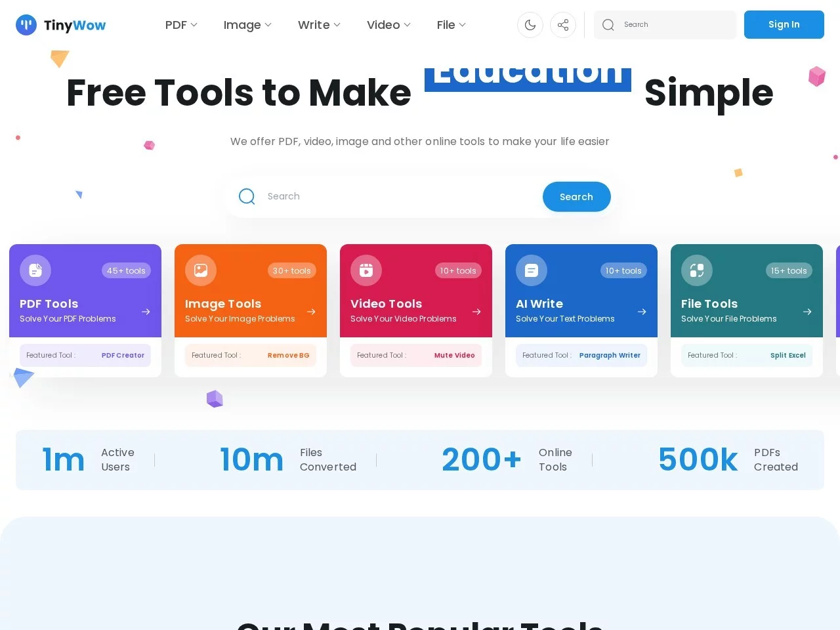Image resolution: width=840 pixels, height=630 pixels.
Task: Select the File Tools grid icon
Action: point(696,270)
